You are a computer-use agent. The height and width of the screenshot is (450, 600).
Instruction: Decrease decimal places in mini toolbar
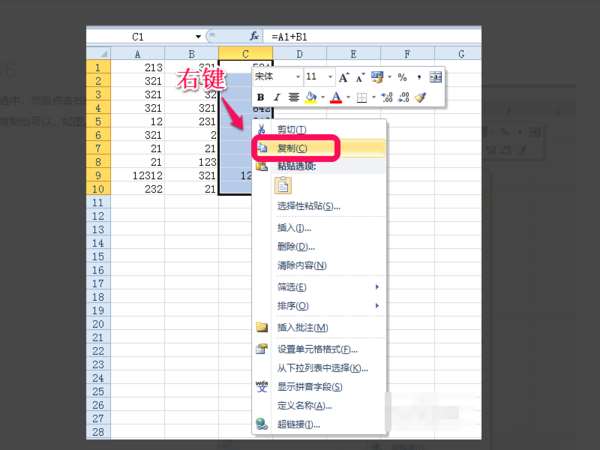[x=404, y=98]
